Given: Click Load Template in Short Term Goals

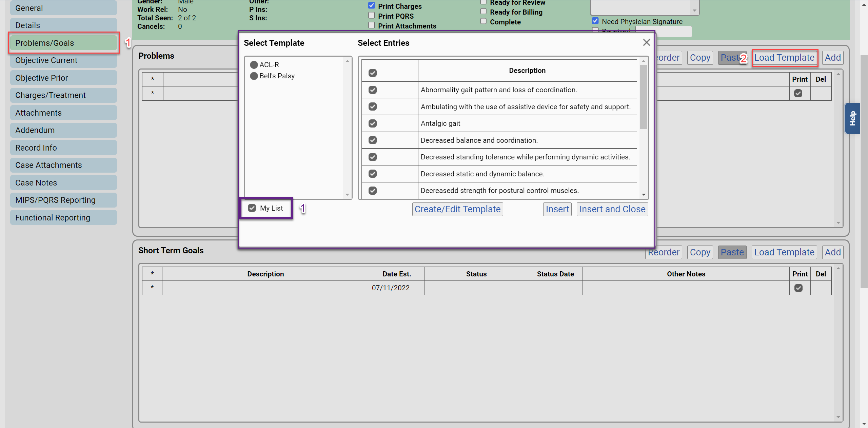Looking at the screenshot, I should 784,252.
